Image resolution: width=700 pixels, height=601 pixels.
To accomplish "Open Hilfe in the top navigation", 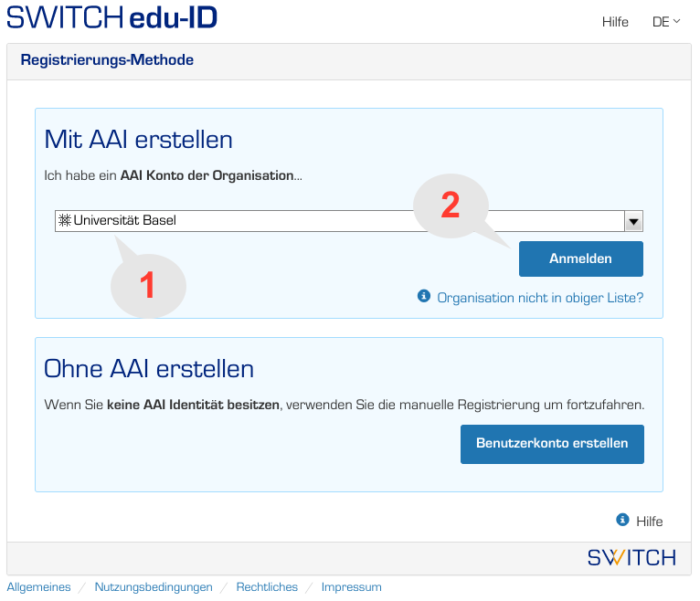I will tap(615, 22).
